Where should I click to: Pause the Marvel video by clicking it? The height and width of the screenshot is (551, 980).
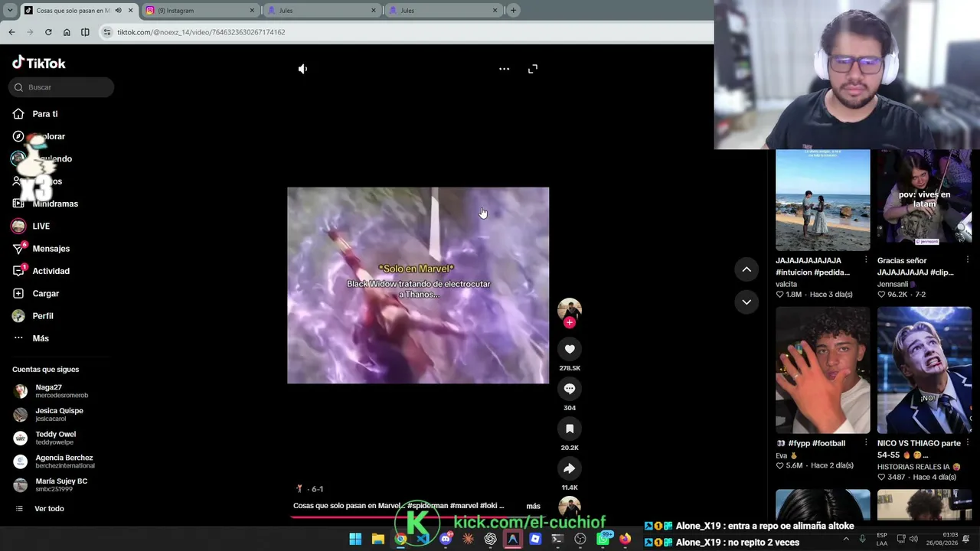point(418,285)
